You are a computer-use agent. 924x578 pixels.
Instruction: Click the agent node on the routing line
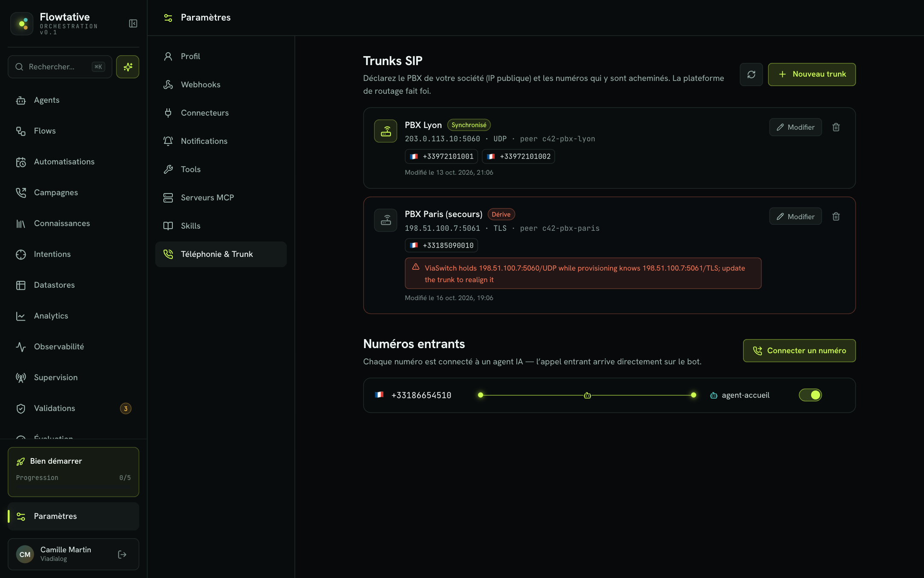tap(587, 395)
